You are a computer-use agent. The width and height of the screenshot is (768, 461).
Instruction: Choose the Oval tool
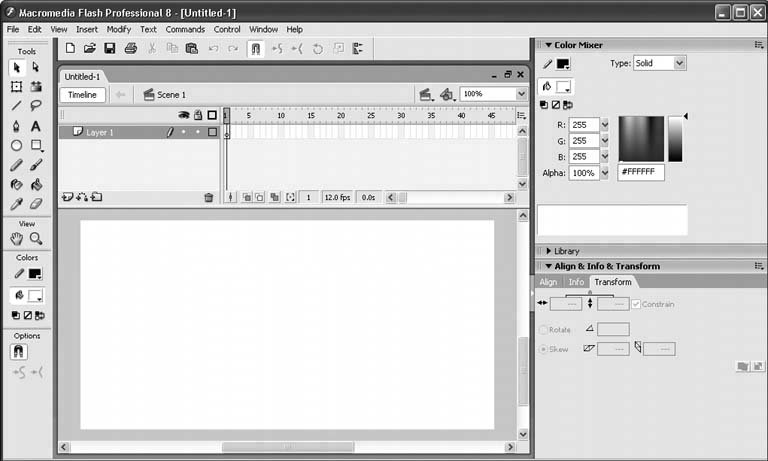tap(16, 145)
